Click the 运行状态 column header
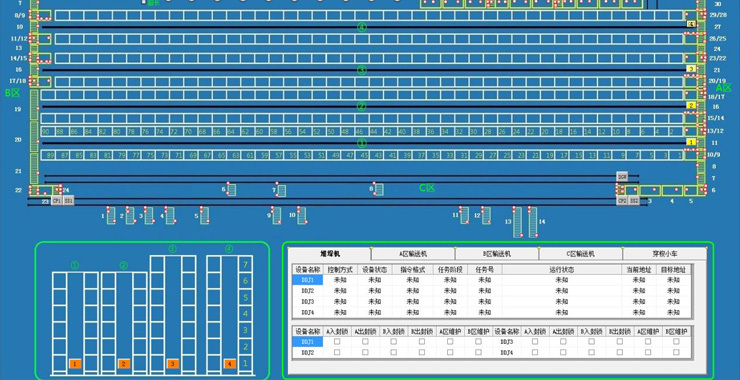The width and height of the screenshot is (740, 380). click(x=561, y=270)
